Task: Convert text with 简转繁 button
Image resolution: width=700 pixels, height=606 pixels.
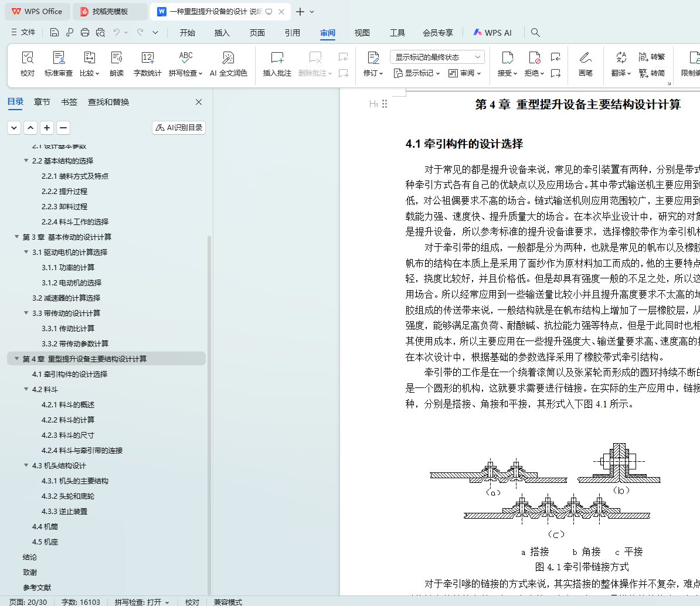Action: pyautogui.click(x=652, y=57)
